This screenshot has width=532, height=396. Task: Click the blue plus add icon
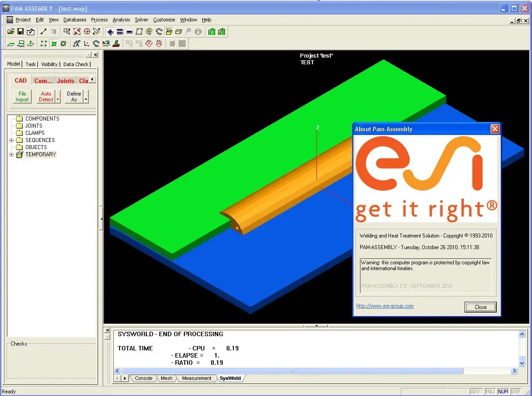click(110, 32)
